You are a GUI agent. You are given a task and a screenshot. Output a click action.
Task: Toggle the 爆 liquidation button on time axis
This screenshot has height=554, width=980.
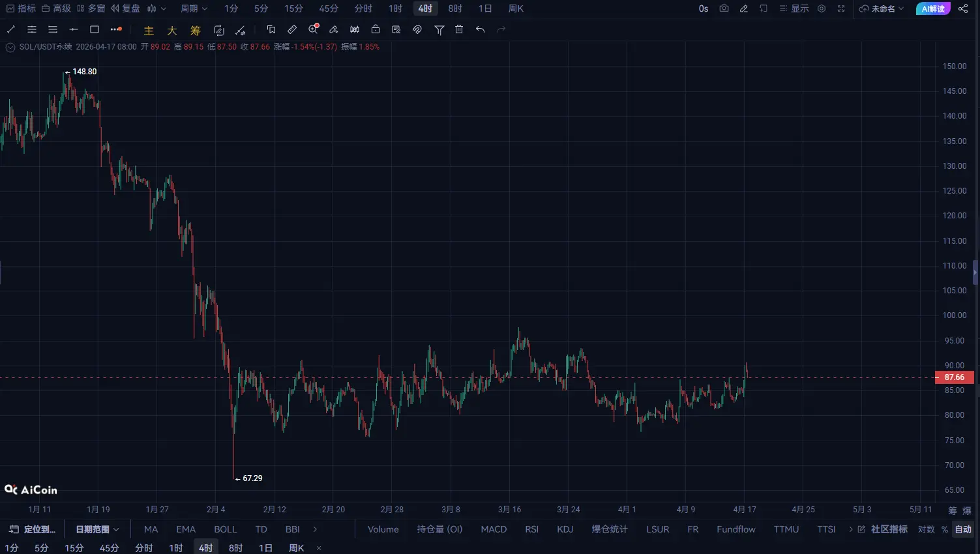click(967, 510)
